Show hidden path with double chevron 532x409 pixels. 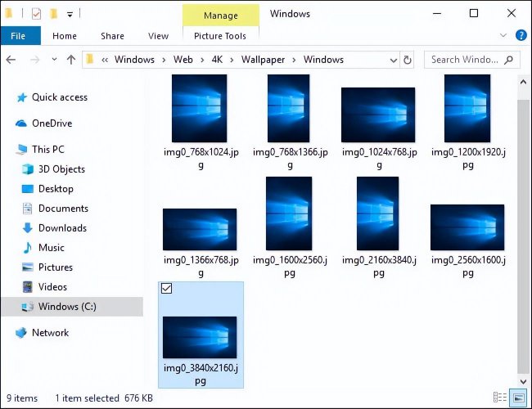(105, 60)
